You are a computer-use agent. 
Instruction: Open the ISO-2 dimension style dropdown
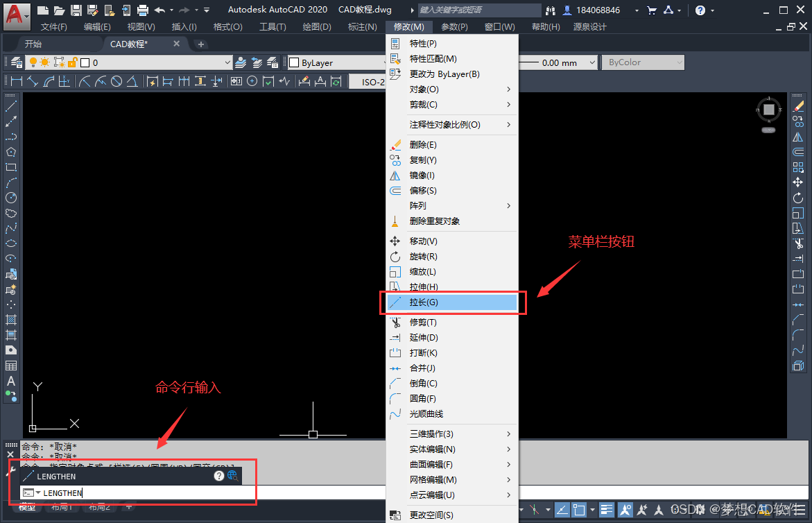click(x=368, y=82)
